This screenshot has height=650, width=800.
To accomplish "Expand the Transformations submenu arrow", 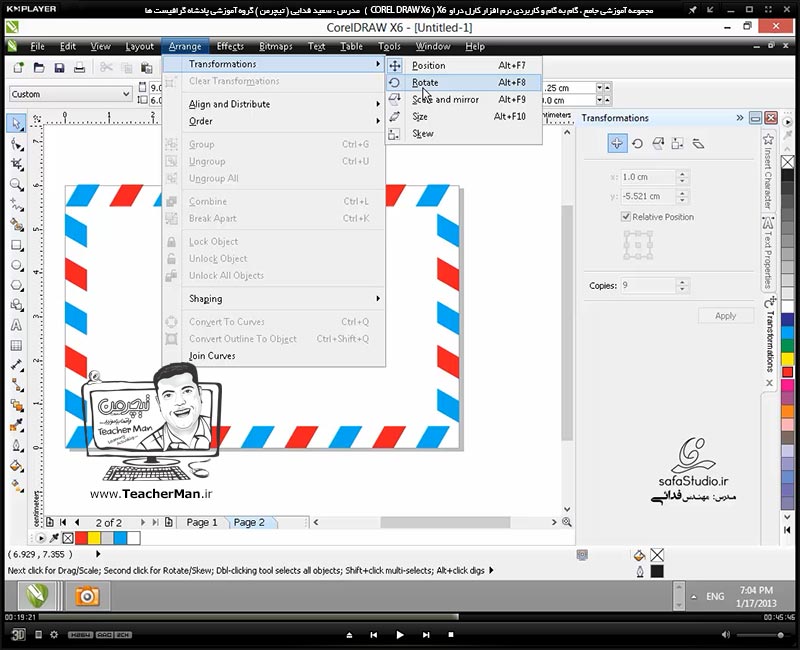I will pyautogui.click(x=378, y=64).
